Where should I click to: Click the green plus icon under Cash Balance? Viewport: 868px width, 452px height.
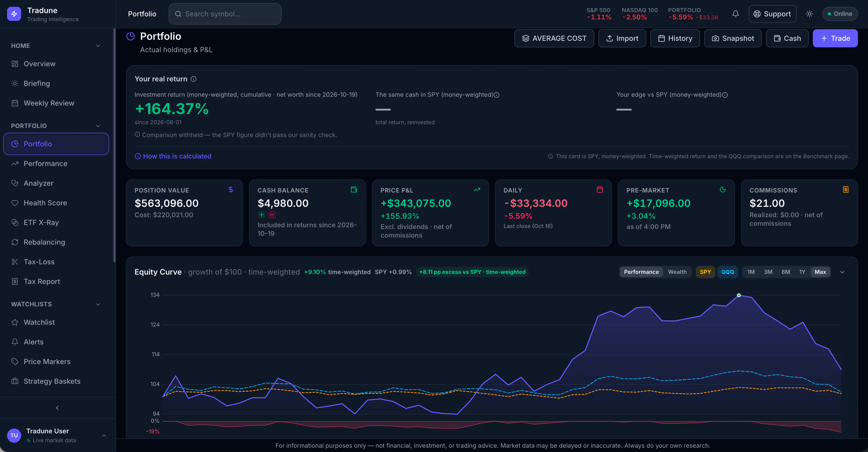coord(261,215)
